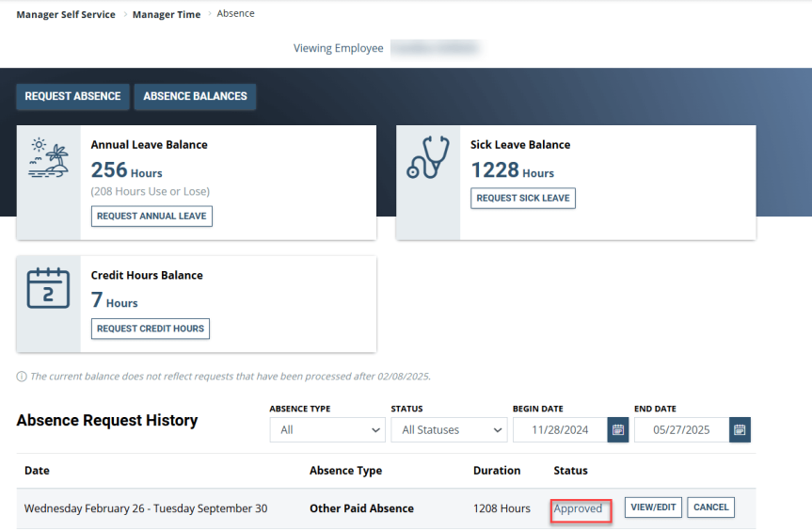Click the Request Absence button
Image resolution: width=812 pixels, height=531 pixels.
[72, 96]
